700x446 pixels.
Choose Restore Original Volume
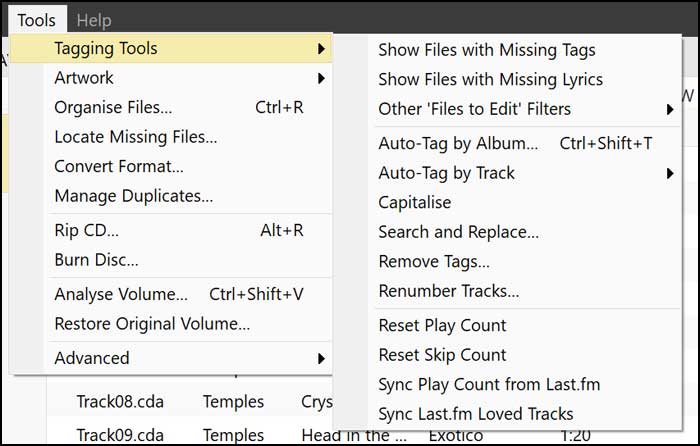click(152, 323)
